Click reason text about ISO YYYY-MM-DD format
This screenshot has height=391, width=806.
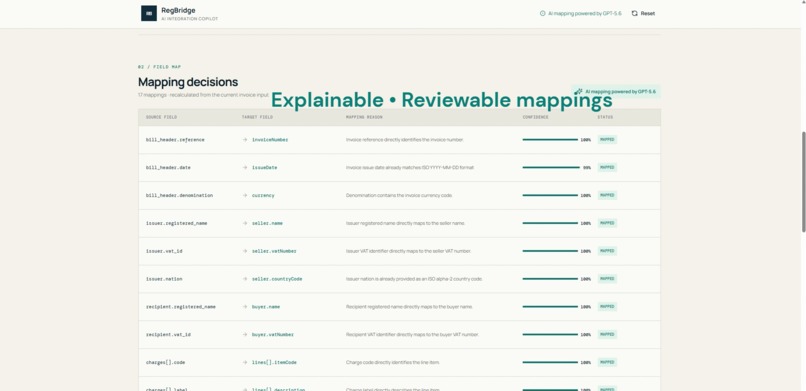410,167
